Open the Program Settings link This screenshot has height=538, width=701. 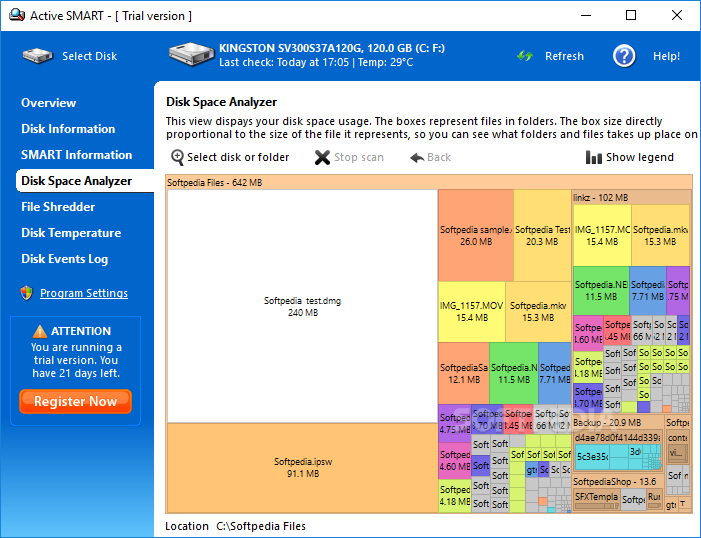(84, 293)
